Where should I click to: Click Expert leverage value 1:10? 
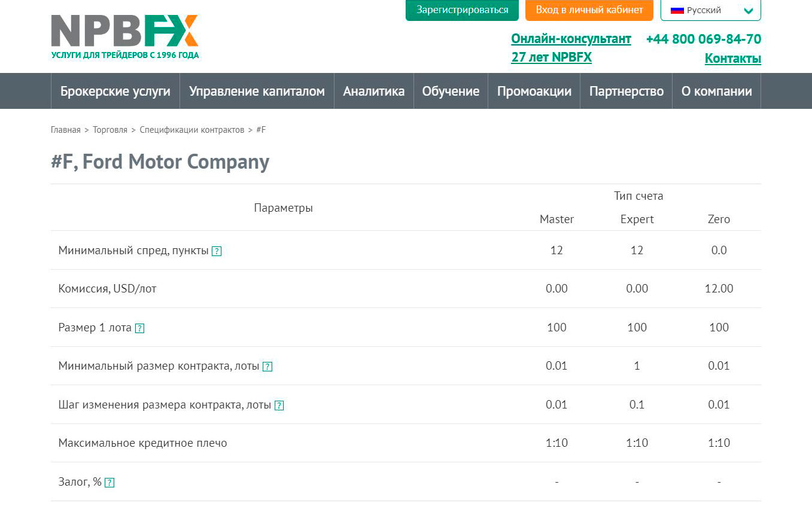[x=637, y=443]
